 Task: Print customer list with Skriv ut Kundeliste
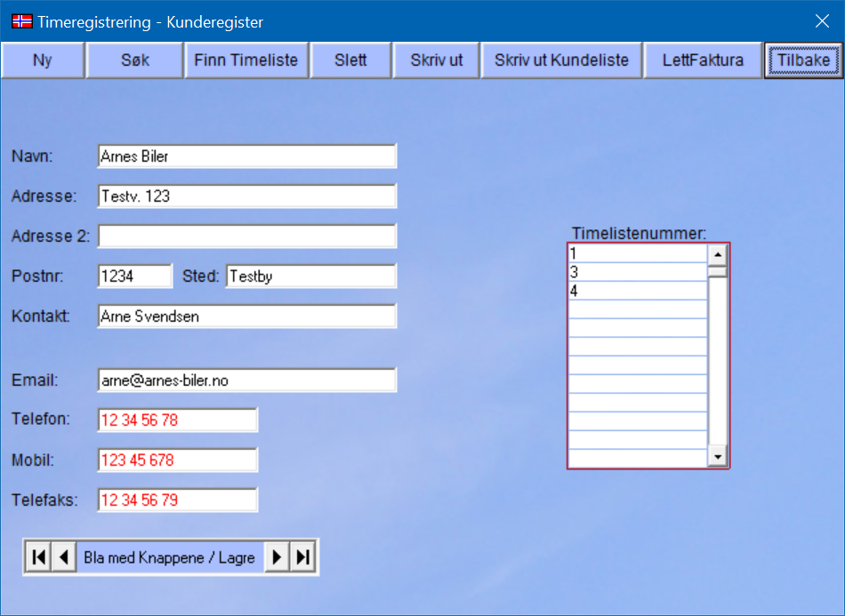coord(561,60)
